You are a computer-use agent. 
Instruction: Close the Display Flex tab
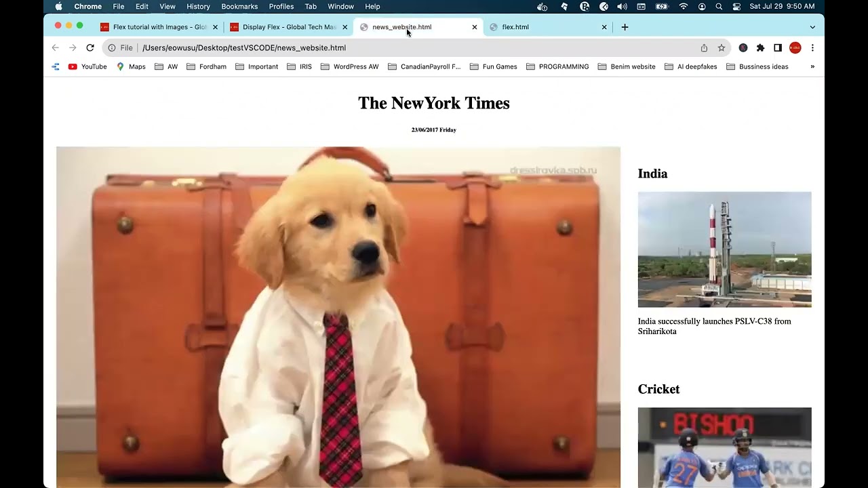tap(344, 27)
